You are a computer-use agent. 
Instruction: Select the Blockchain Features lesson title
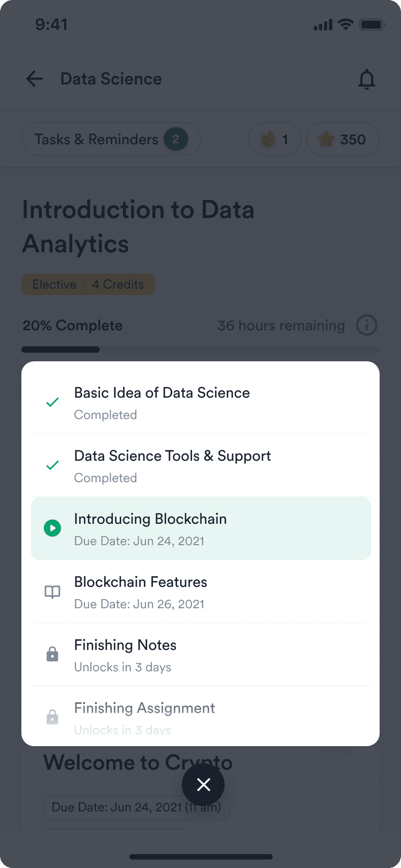click(x=141, y=582)
